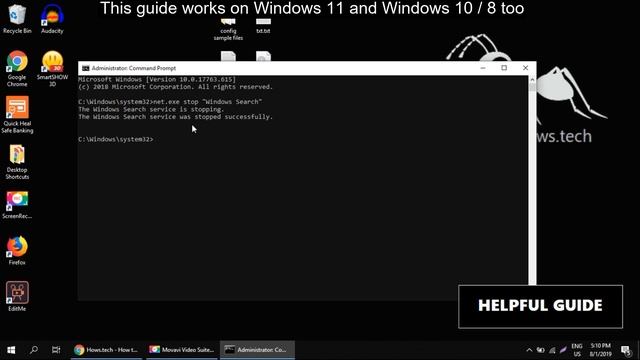640x360 pixels.
Task: Open Task View on the taskbar
Action: pos(56,350)
